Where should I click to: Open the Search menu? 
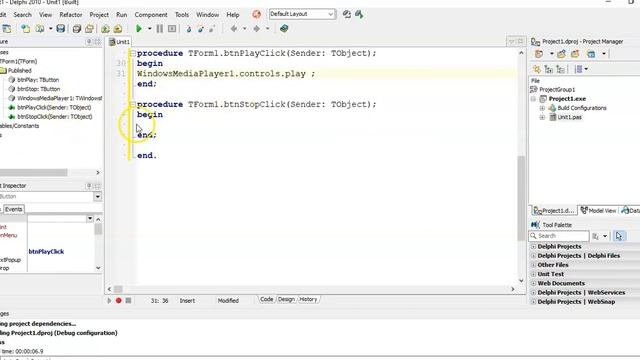coord(22,15)
